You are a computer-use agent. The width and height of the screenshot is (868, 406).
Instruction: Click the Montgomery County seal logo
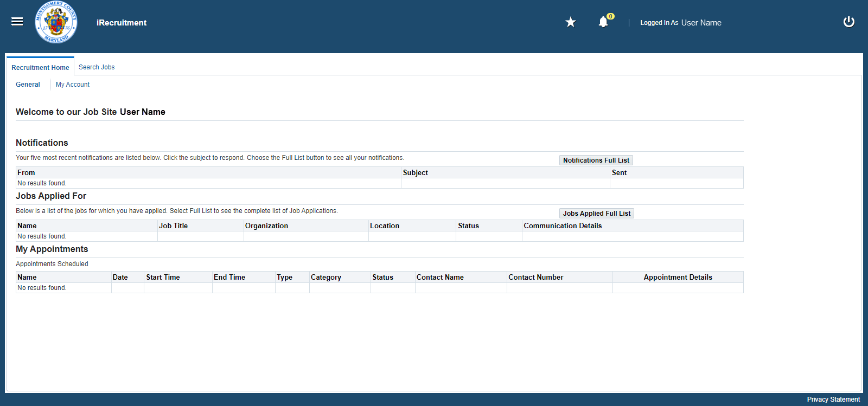[x=56, y=23]
